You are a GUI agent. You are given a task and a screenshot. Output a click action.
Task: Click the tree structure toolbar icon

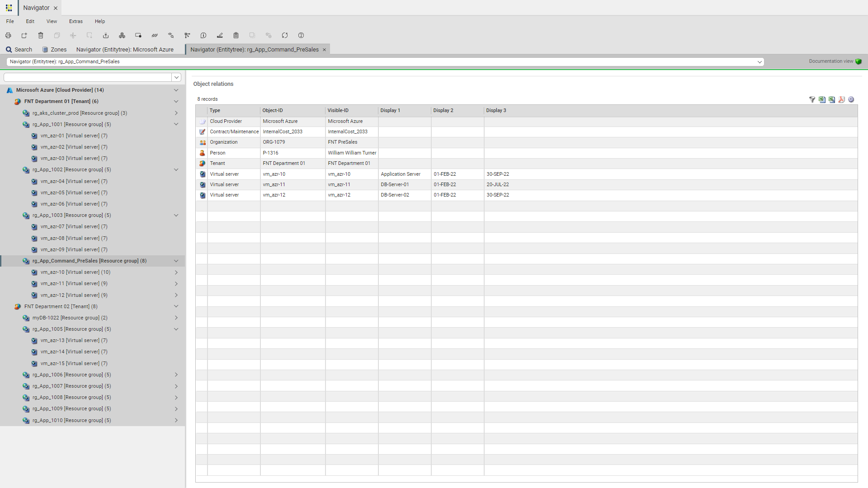click(x=187, y=35)
